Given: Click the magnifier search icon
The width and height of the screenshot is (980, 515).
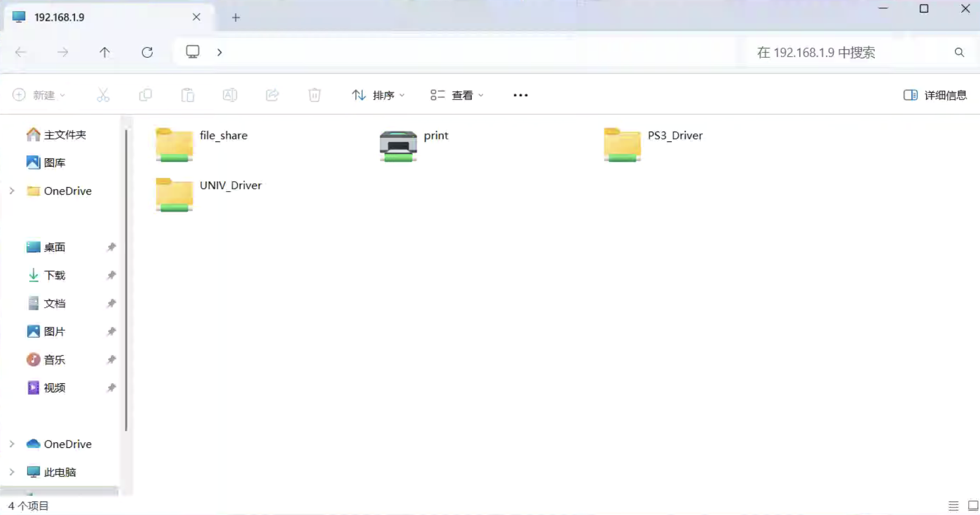Looking at the screenshot, I should pyautogui.click(x=959, y=52).
